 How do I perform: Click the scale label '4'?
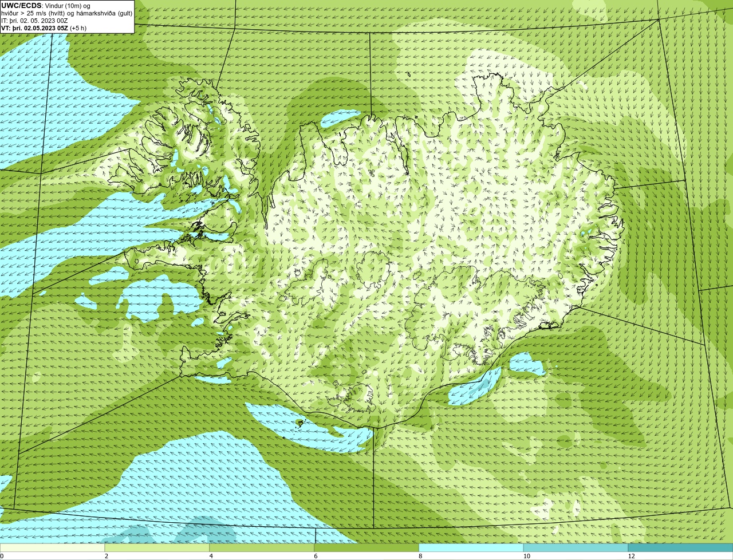click(211, 556)
